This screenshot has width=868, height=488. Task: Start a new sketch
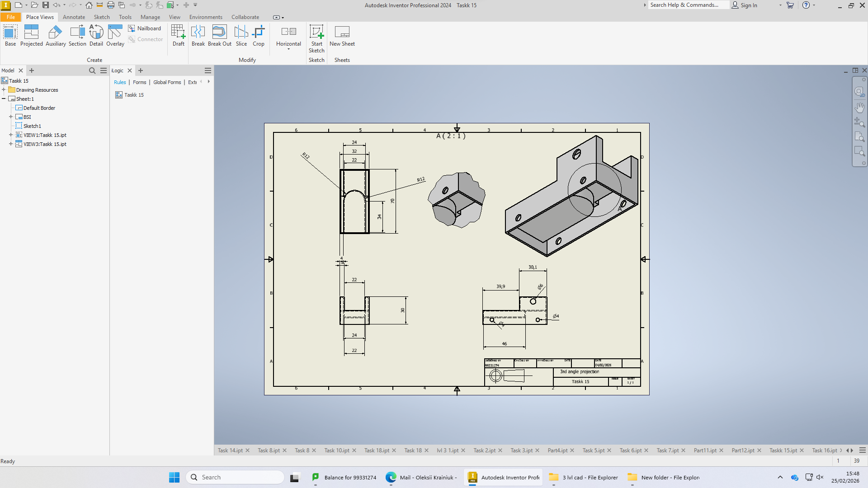316,39
